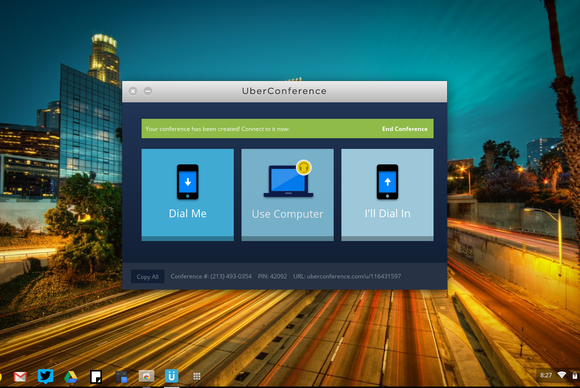Image resolution: width=580 pixels, height=388 pixels.
Task: Open the calculator app in the shelf
Action: 121,377
